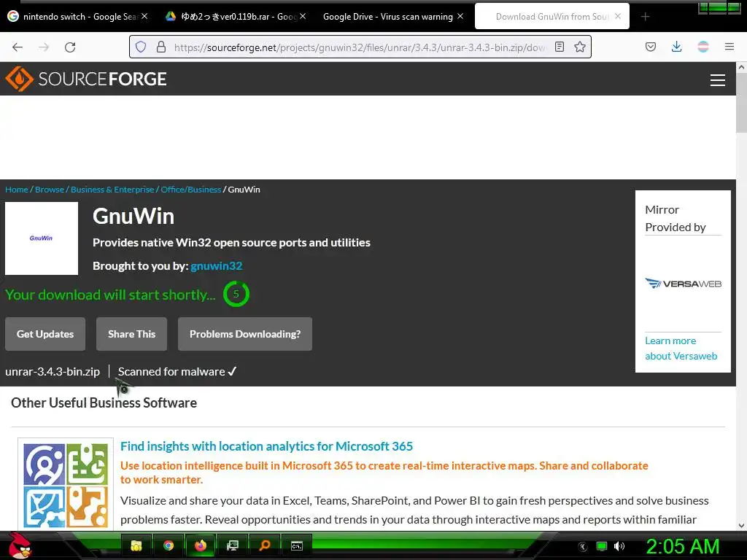The width and height of the screenshot is (747, 560).
Task: Select the Download GnuWin from SourceForge tab
Action: pyautogui.click(x=551, y=17)
